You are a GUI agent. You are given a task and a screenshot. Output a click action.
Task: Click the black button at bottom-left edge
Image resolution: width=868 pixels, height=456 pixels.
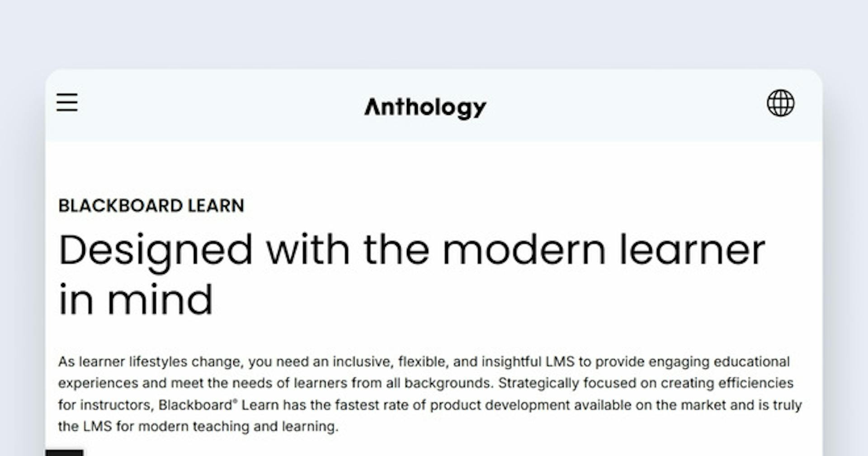point(64,452)
